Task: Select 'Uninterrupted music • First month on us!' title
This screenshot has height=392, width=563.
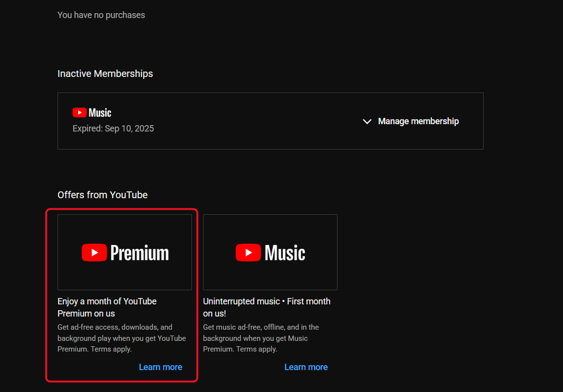Action: point(267,307)
